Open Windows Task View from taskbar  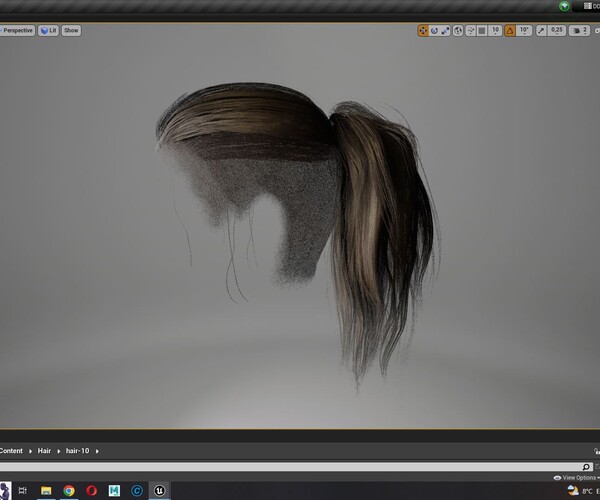click(23, 490)
